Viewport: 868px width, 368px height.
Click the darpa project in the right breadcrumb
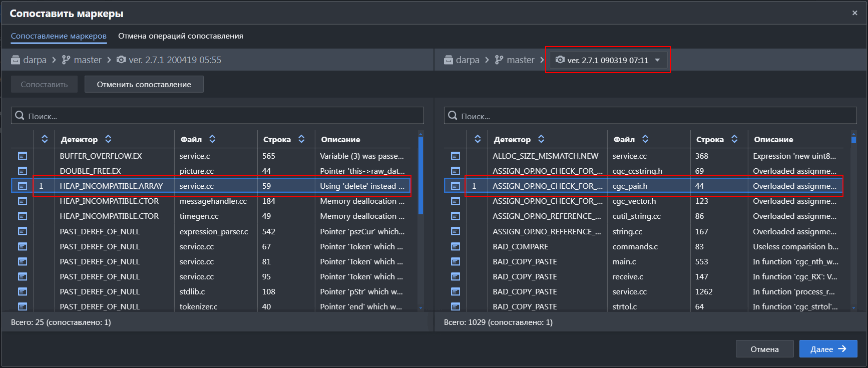click(467, 60)
